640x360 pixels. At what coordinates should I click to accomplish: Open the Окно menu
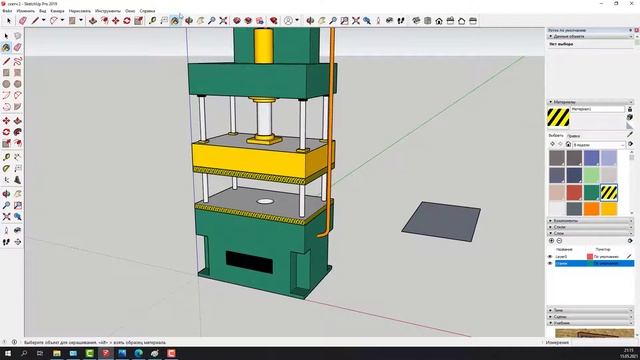130,11
